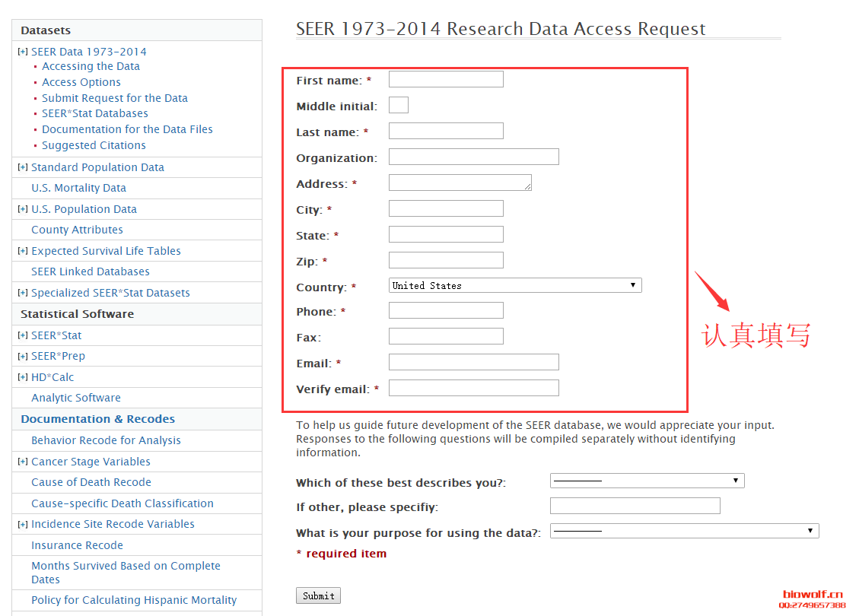
Task: Expand U.S. Population Data node
Action: 23,209
